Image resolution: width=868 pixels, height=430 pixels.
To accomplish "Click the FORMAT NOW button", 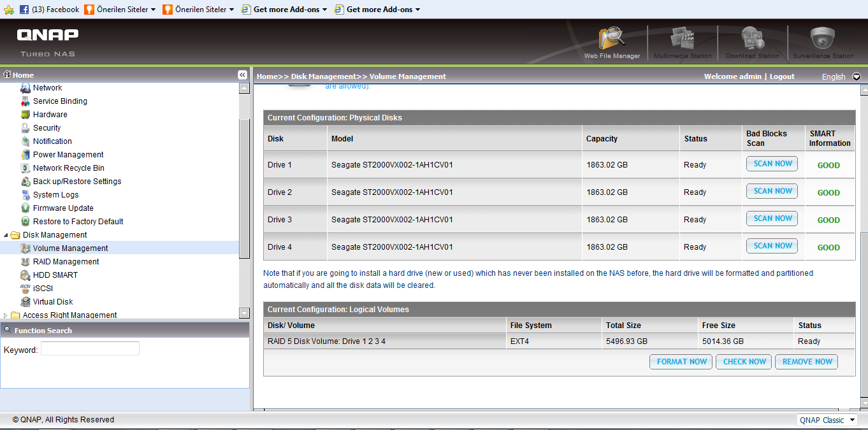I will coord(681,362).
